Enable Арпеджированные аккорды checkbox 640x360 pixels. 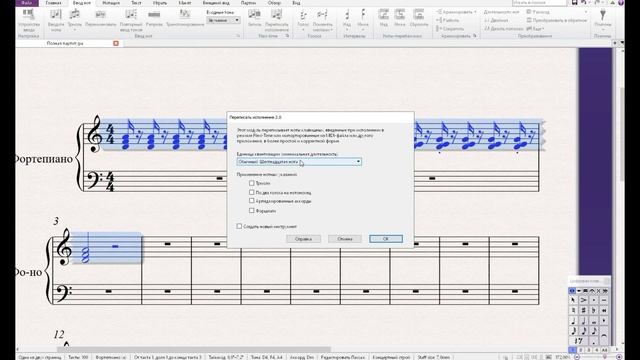pyautogui.click(x=251, y=201)
